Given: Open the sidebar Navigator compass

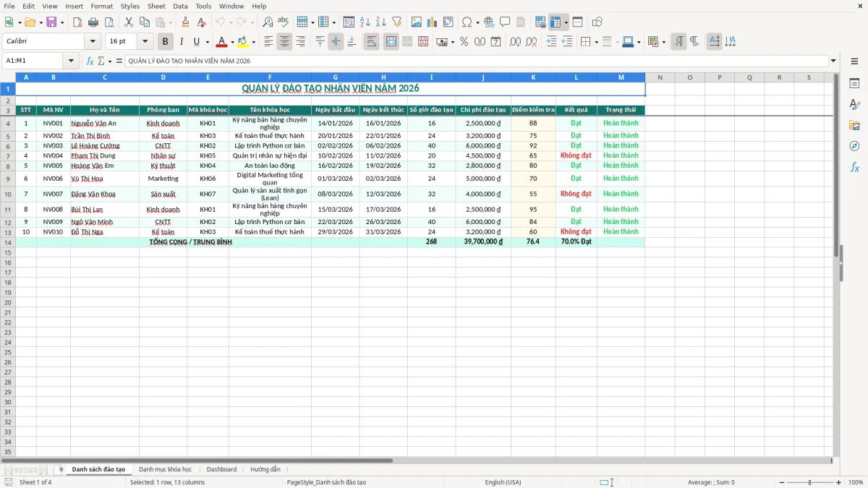Looking at the screenshot, I should (x=854, y=146).
